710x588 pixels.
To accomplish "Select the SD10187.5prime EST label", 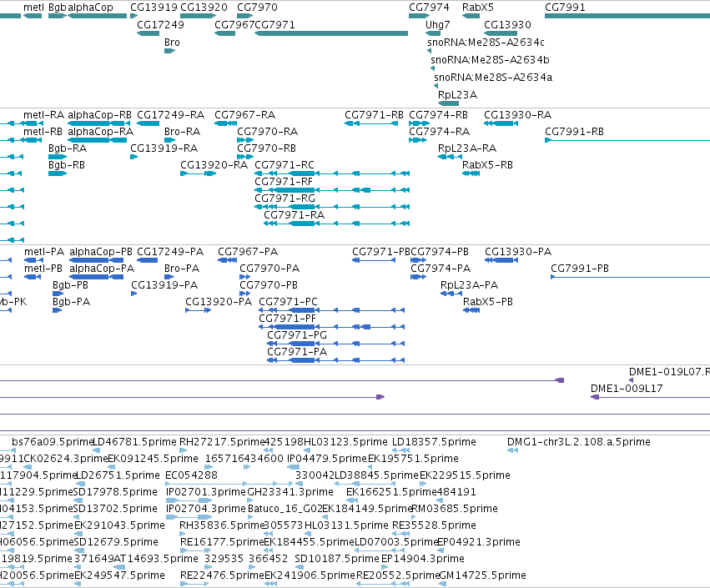I will pos(337,559).
